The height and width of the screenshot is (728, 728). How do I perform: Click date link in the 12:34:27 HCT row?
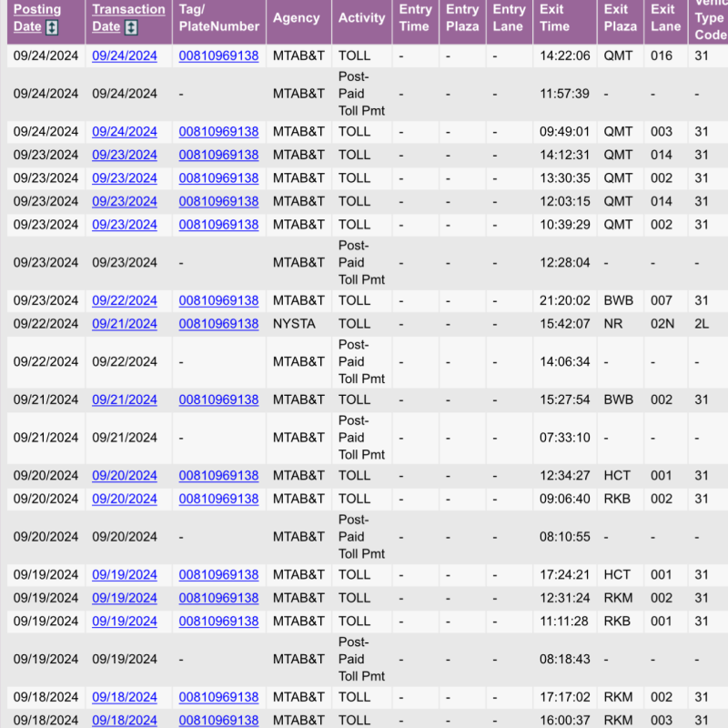(125, 475)
